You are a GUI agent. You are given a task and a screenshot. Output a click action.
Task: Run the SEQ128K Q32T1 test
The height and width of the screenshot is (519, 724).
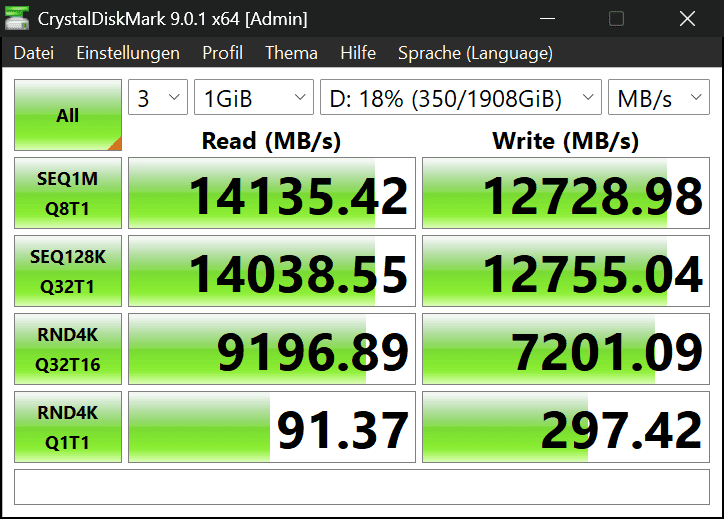click(x=68, y=271)
